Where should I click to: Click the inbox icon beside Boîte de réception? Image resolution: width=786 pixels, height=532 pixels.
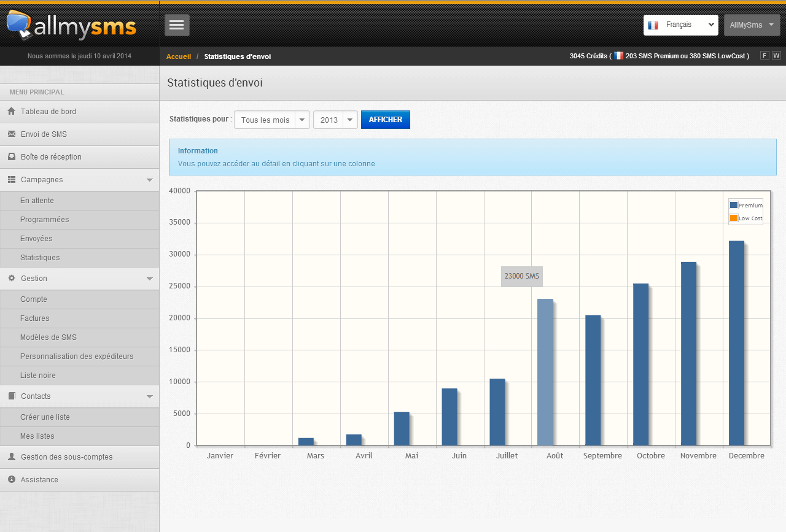point(11,156)
